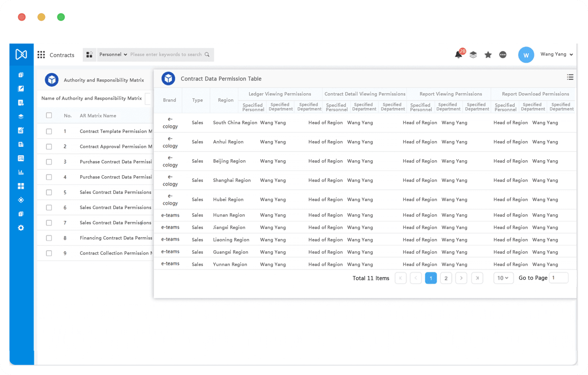This screenshot has height=375, width=588.
Task: Open Contract Template Permission matrix row
Action: pos(95,131)
